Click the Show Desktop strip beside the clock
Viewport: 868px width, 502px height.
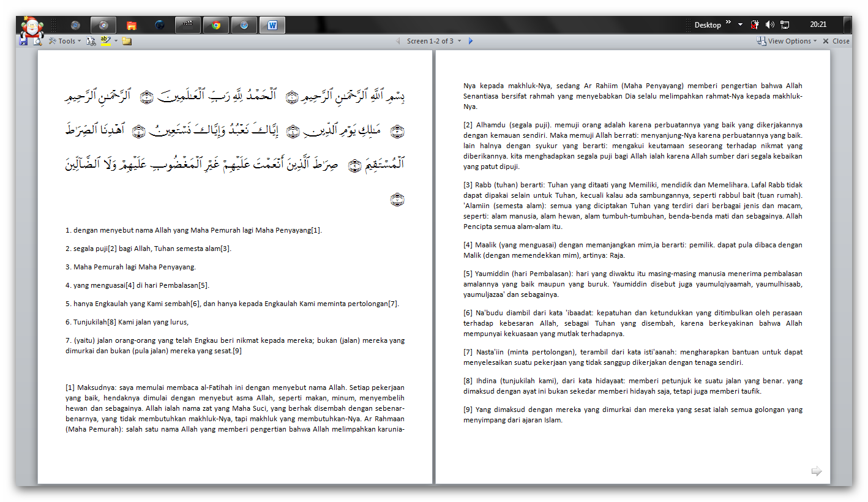coord(847,25)
